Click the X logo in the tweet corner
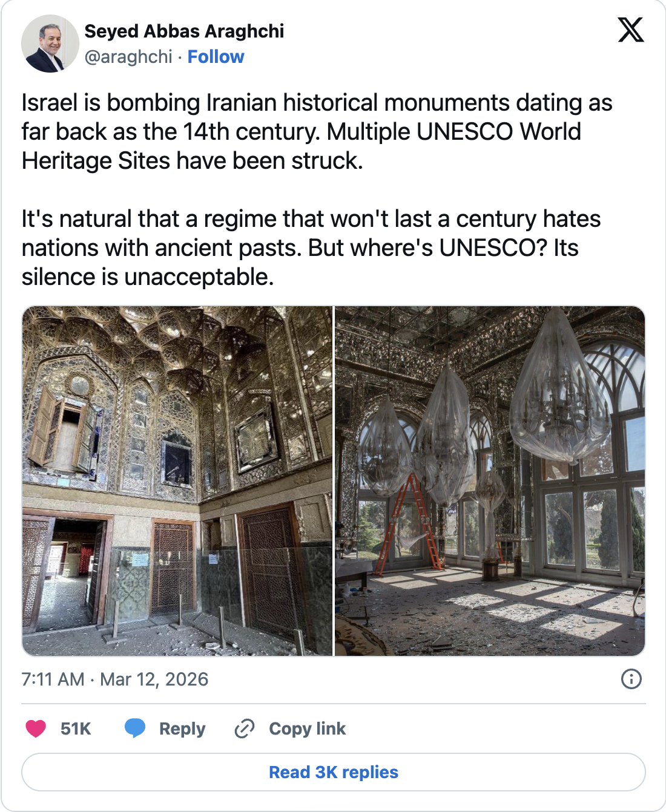This screenshot has height=812, width=666. tap(631, 30)
